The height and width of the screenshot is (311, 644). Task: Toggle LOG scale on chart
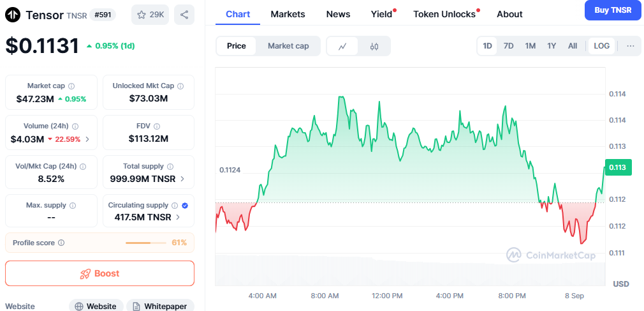pyautogui.click(x=602, y=46)
